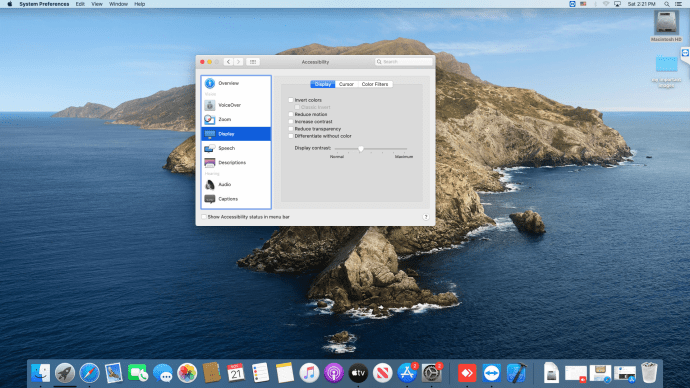
Task: Toggle the Reduce motion checkbox
Action: coord(291,114)
